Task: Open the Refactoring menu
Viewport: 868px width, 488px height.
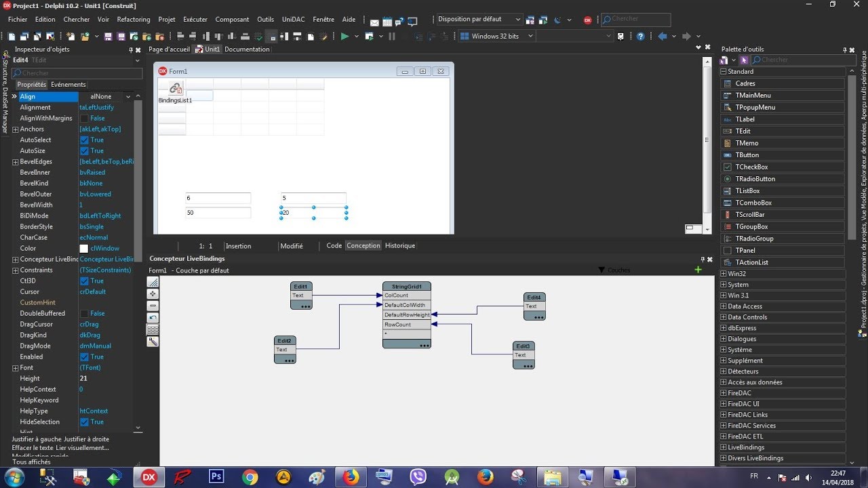Action: [x=134, y=20]
